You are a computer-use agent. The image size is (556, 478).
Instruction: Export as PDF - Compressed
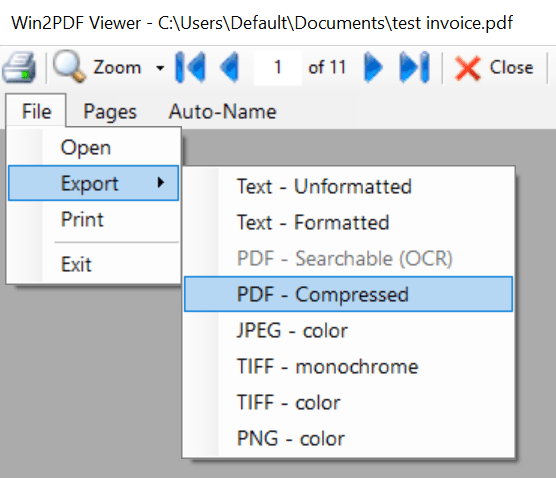(x=349, y=294)
